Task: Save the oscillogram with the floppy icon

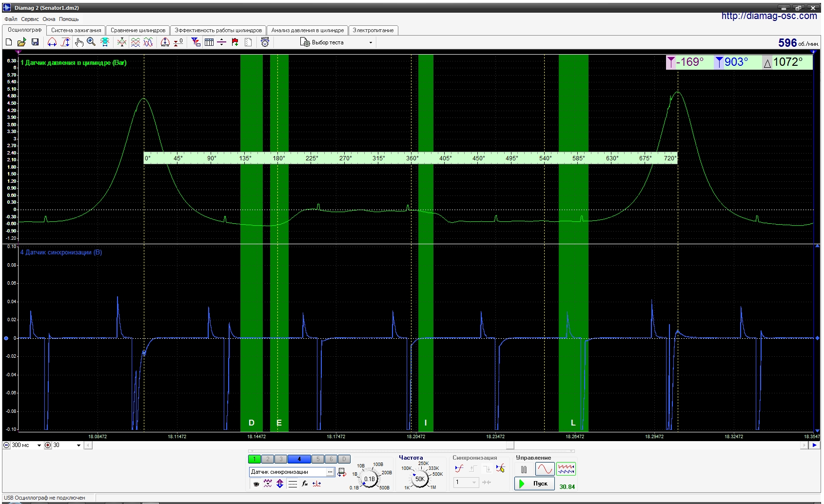Action: (35, 42)
